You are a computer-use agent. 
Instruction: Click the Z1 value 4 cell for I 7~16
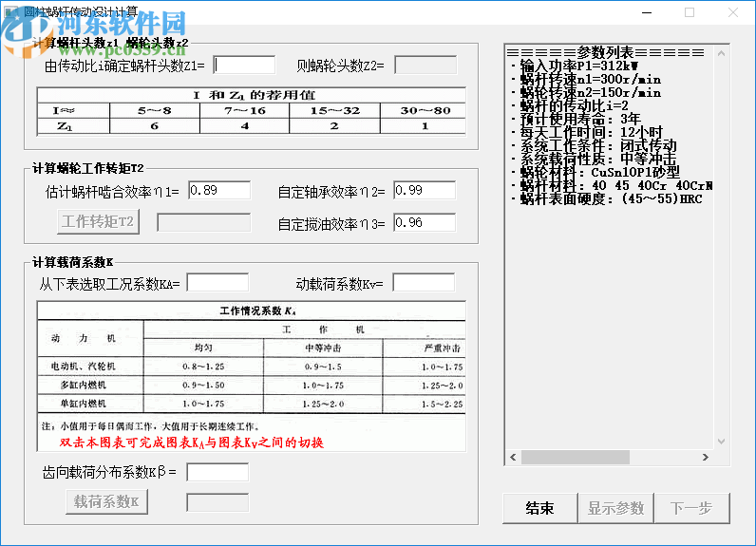pos(244,126)
